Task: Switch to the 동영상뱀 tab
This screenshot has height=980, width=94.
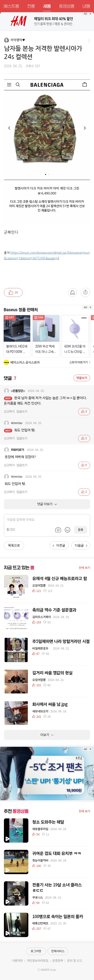Action: point(67,6)
